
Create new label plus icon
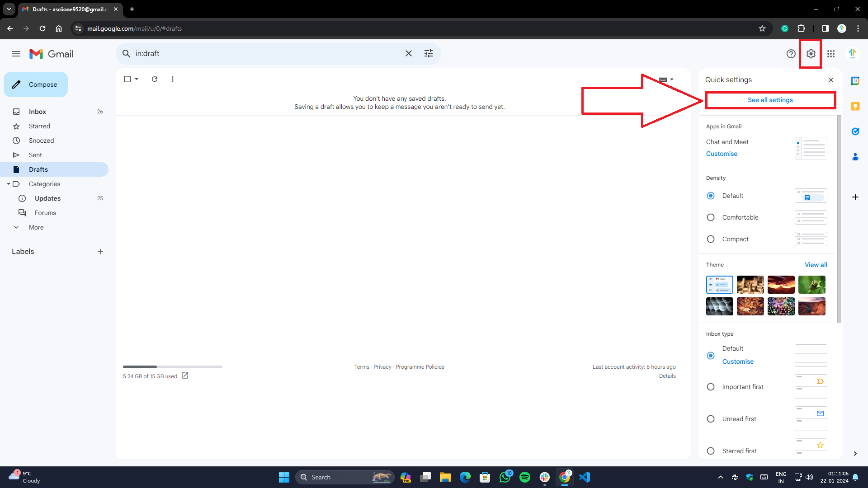coord(100,252)
